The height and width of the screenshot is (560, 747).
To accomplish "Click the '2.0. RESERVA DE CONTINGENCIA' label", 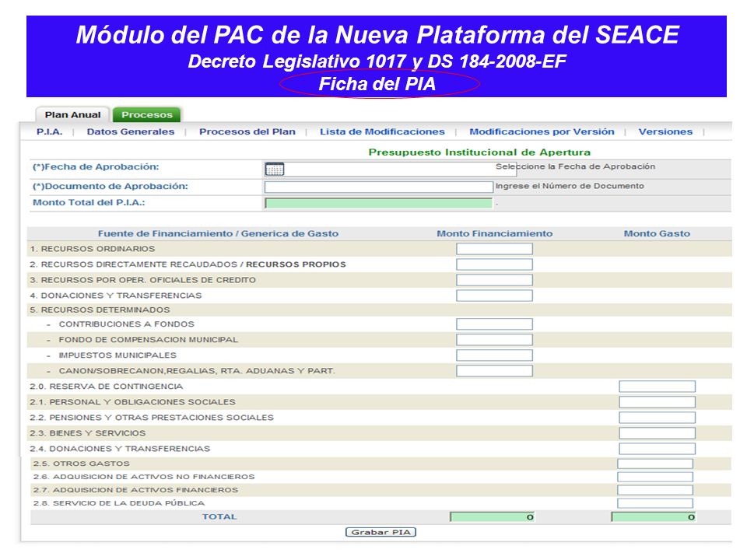I will pyautogui.click(x=107, y=387).
